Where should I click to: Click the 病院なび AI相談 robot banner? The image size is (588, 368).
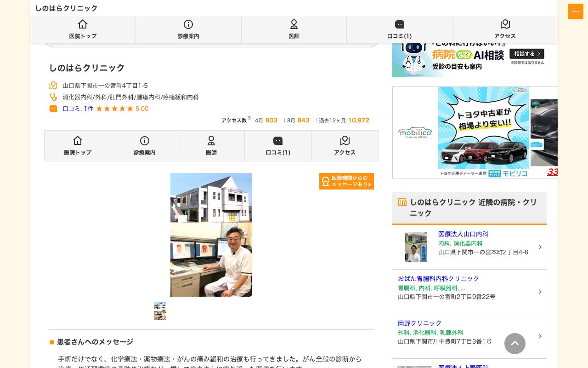tap(469, 60)
